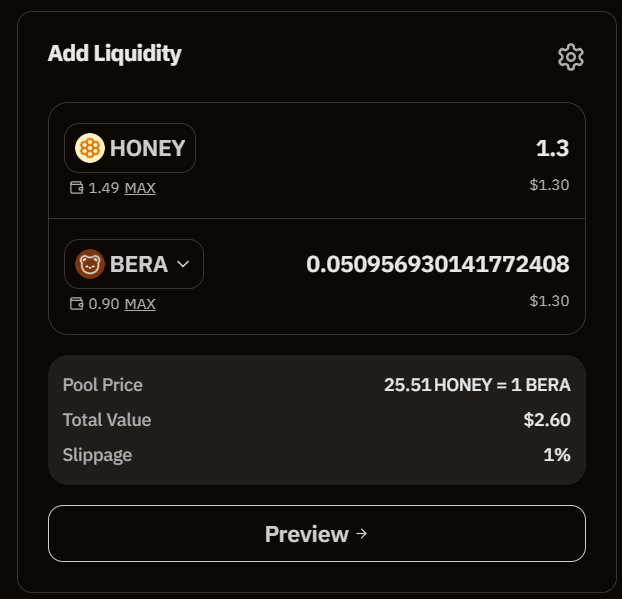Image resolution: width=622 pixels, height=599 pixels.
Task: Use MAX for the BERA balance
Action: coord(140,304)
